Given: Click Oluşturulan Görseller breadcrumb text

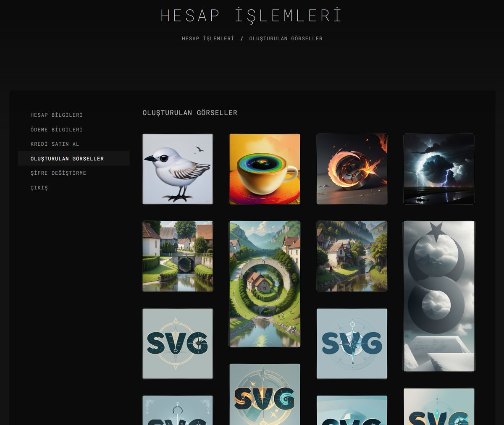Looking at the screenshot, I should click(x=286, y=38).
